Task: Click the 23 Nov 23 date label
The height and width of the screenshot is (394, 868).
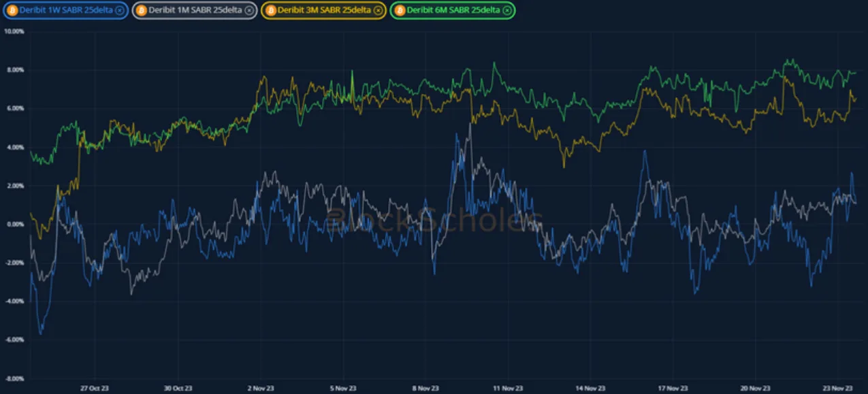Action: point(839,388)
